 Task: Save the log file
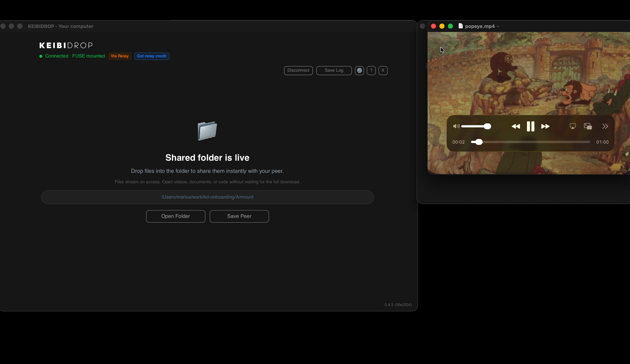click(334, 71)
